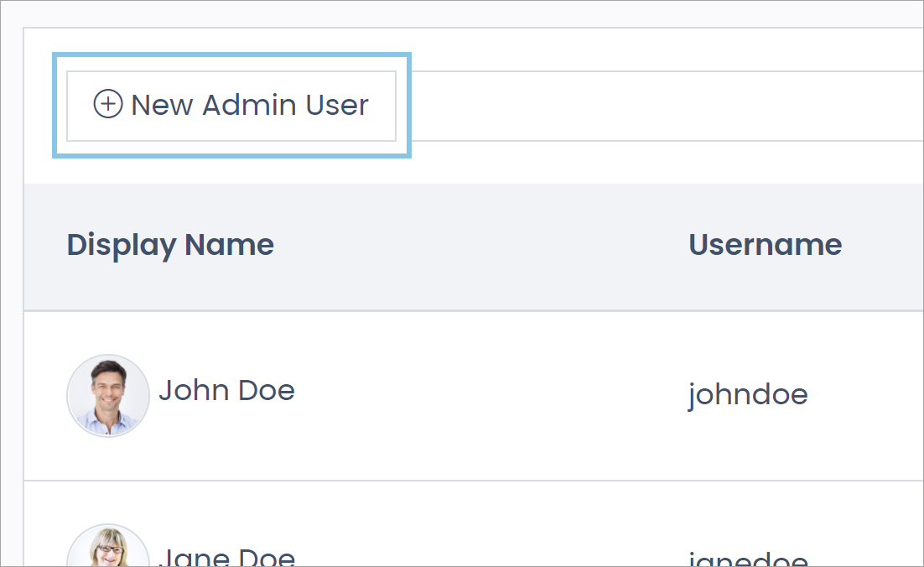
Task: Click the johndoe username text
Action: (x=748, y=393)
